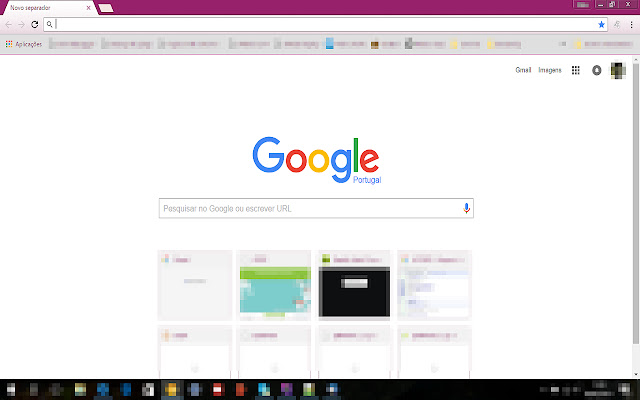This screenshot has height=400, width=640.
Task: Open the bookmark with the blue icon
Action: tap(345, 44)
